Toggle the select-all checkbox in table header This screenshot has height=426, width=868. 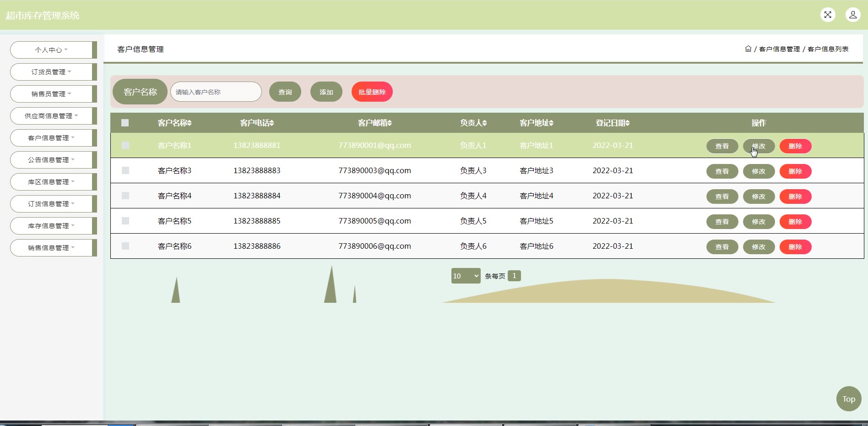125,123
